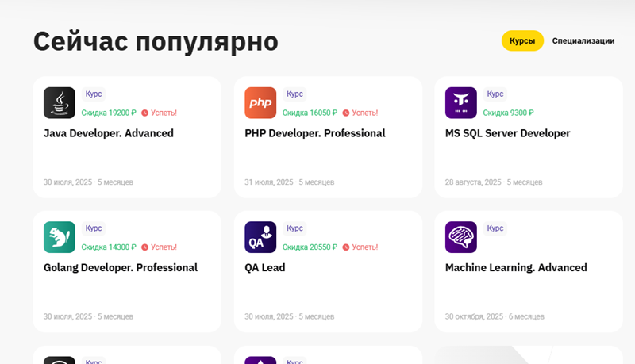Click Курс badge on QA Lead card
Image resolution: width=635 pixels, height=364 pixels.
coord(294,228)
